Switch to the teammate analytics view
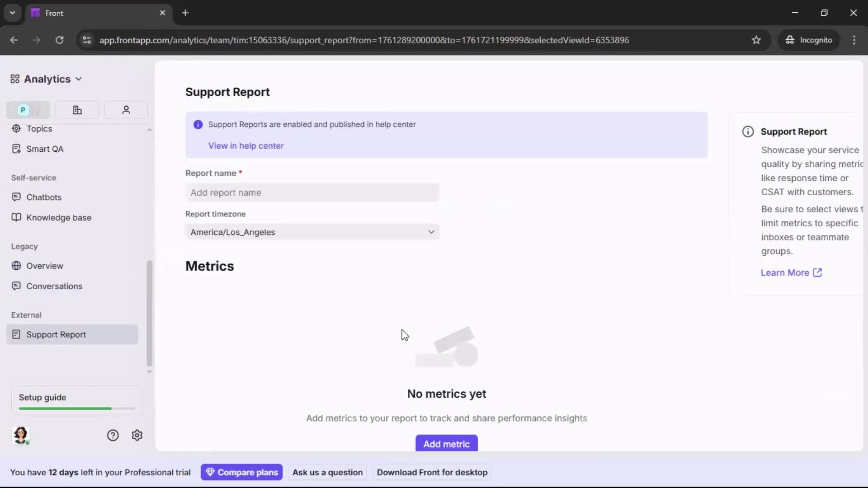This screenshot has height=488, width=868. (125, 110)
